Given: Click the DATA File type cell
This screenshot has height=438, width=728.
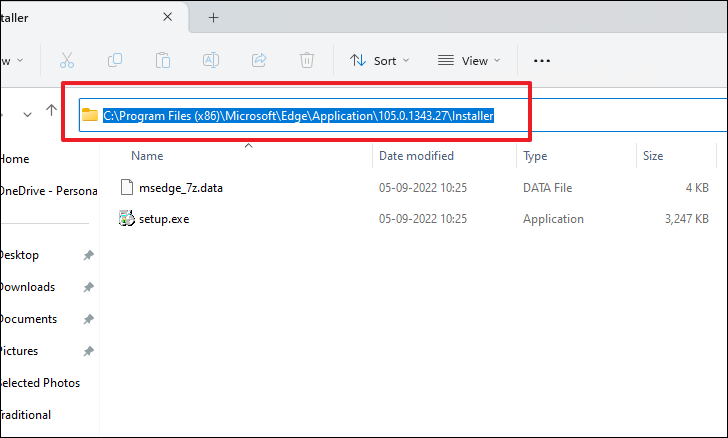Looking at the screenshot, I should tap(547, 188).
